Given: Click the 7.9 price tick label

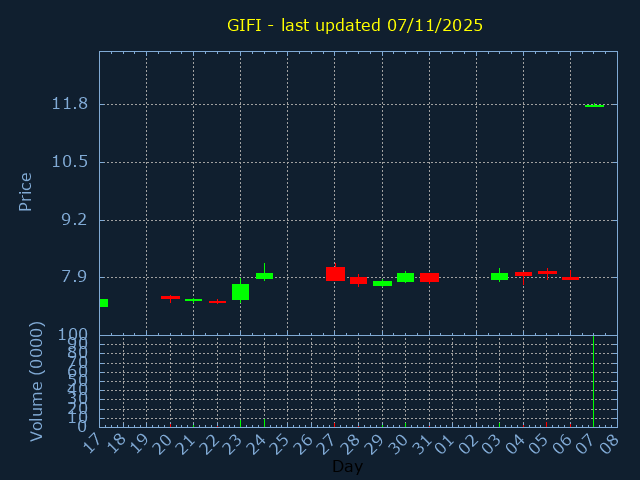Looking at the screenshot, I should tap(74, 277).
